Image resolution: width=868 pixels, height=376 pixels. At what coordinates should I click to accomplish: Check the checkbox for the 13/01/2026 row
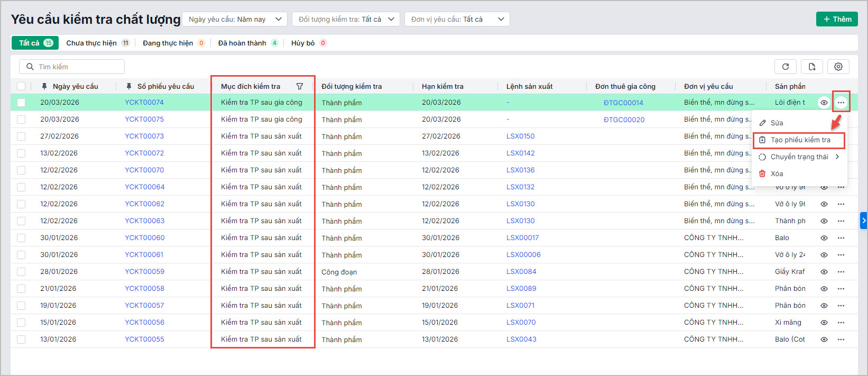coord(21,340)
